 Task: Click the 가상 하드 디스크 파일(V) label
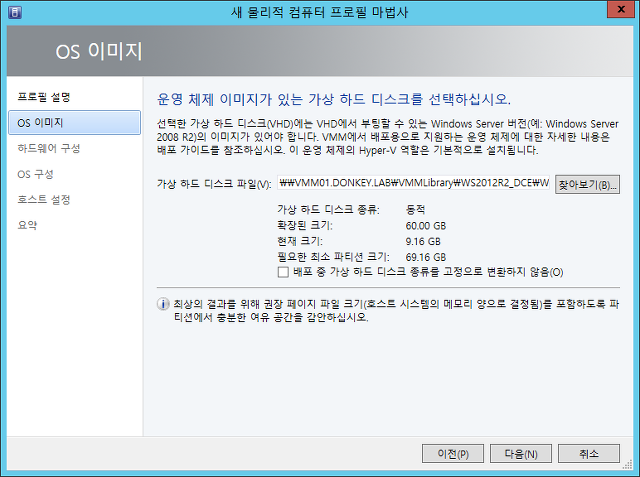click(214, 184)
